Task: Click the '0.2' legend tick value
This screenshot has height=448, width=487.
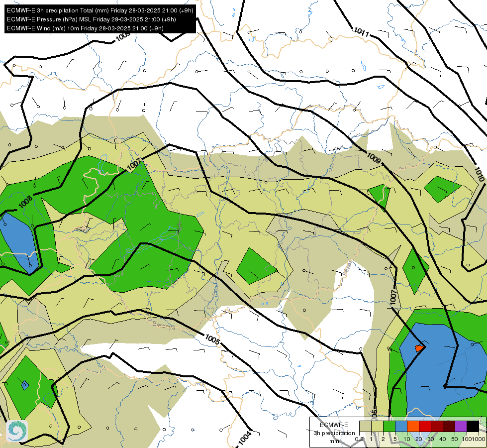Action: point(359,440)
